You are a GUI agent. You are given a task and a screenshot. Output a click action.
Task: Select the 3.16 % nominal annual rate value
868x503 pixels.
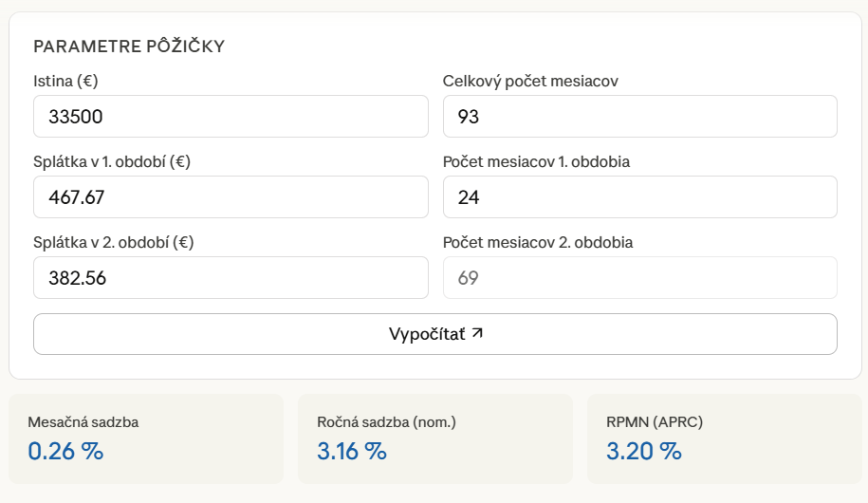[x=352, y=451]
